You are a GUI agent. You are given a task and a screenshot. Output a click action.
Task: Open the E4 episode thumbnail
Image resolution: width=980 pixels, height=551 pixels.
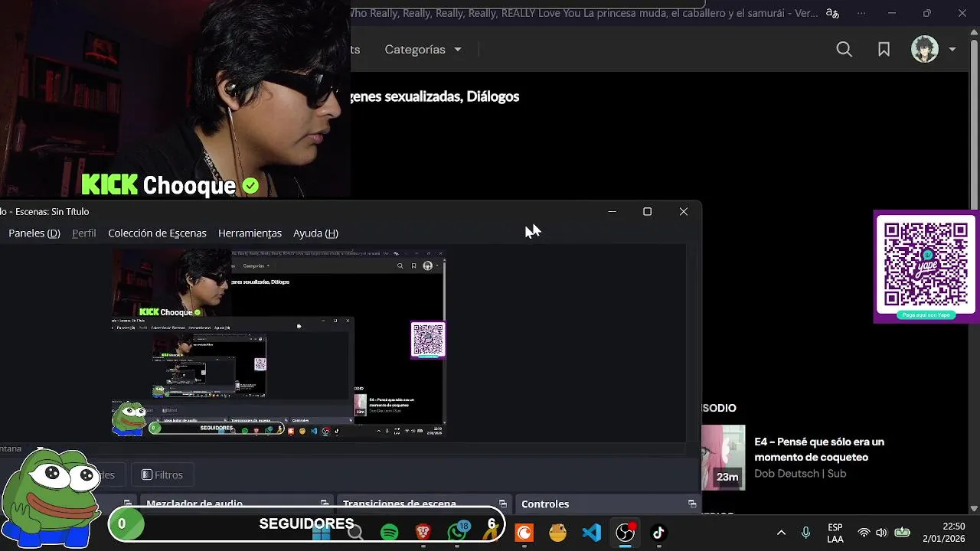(x=724, y=457)
